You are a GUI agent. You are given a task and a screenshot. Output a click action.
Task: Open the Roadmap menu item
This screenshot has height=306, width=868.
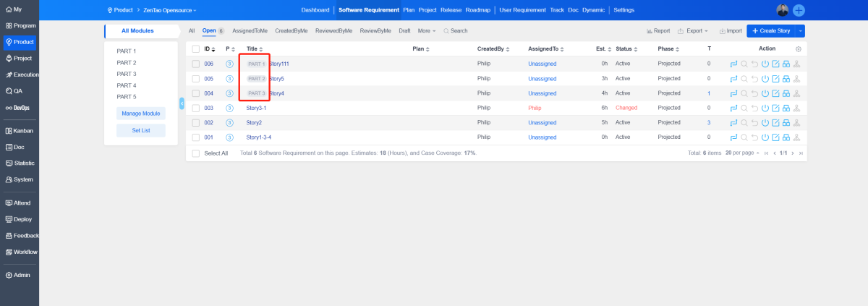click(x=477, y=10)
